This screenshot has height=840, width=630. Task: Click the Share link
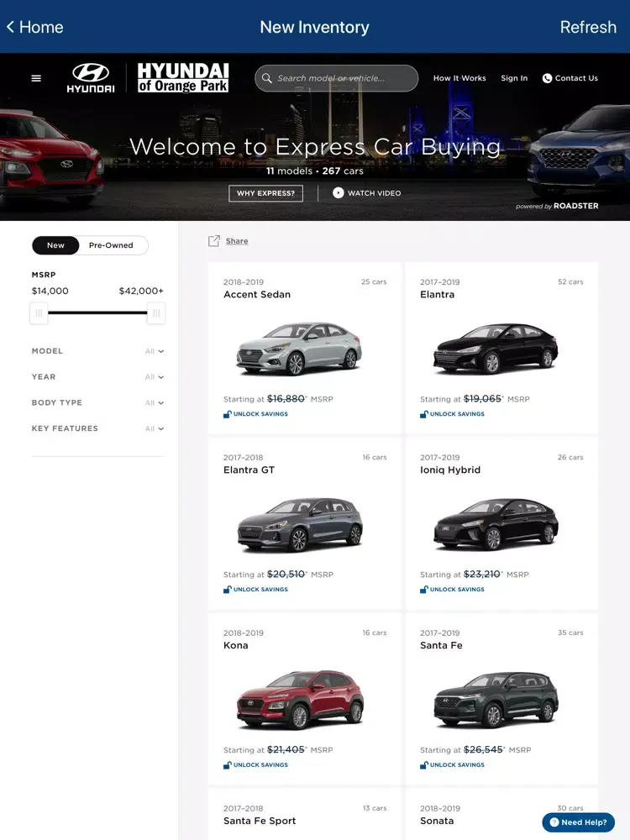click(237, 241)
